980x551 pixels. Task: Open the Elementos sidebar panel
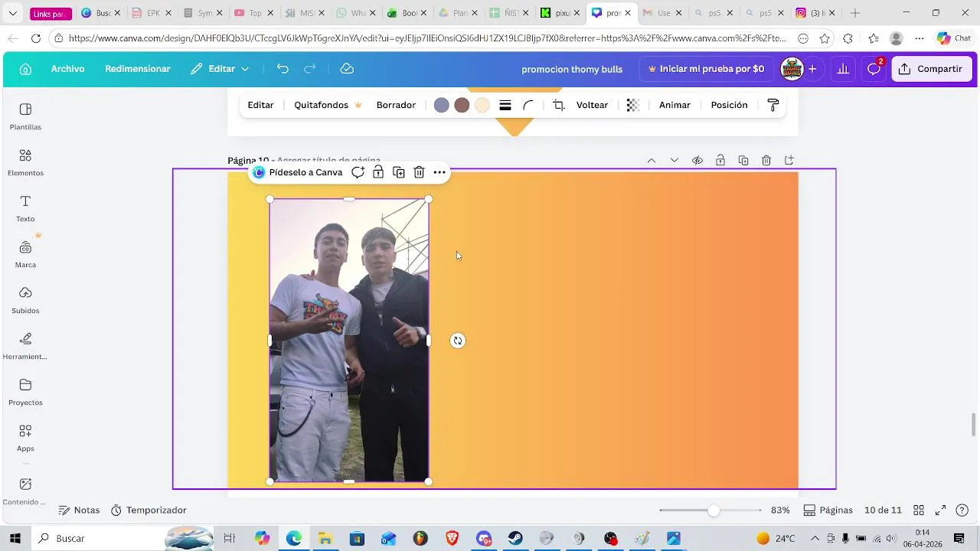25,162
